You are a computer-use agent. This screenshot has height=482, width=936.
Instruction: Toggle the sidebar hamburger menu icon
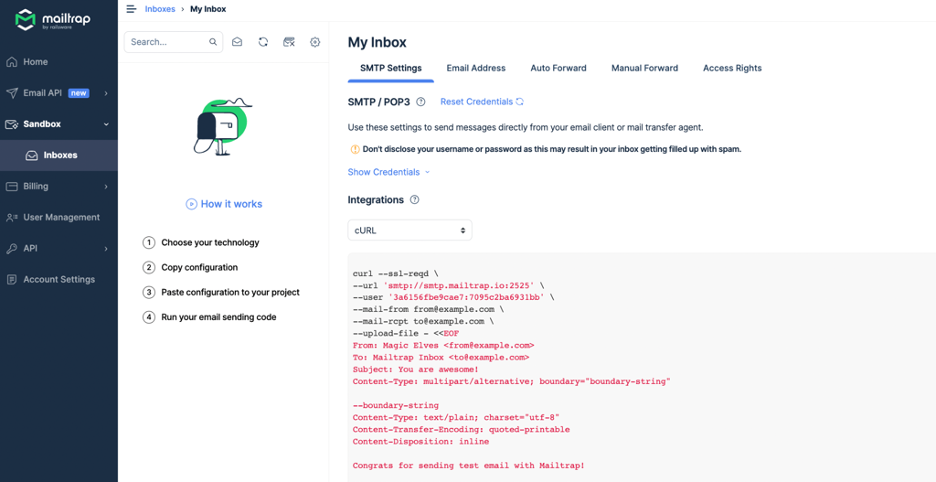(131, 9)
